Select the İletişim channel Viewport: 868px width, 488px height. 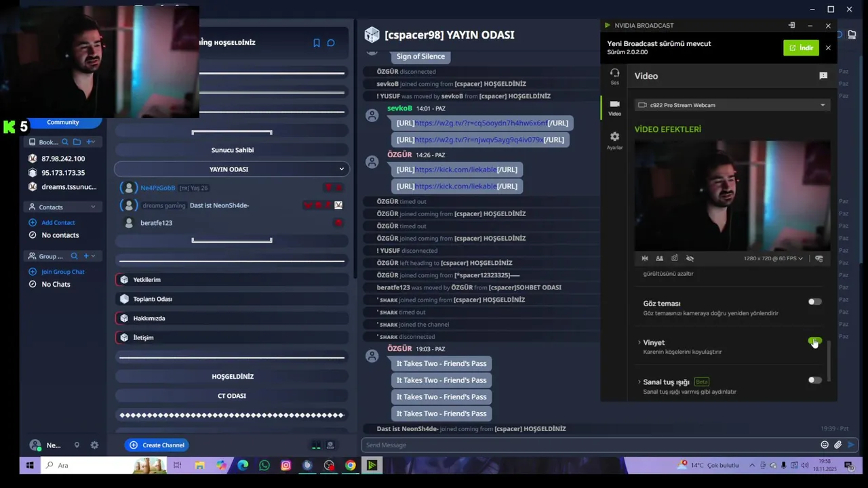coord(231,338)
